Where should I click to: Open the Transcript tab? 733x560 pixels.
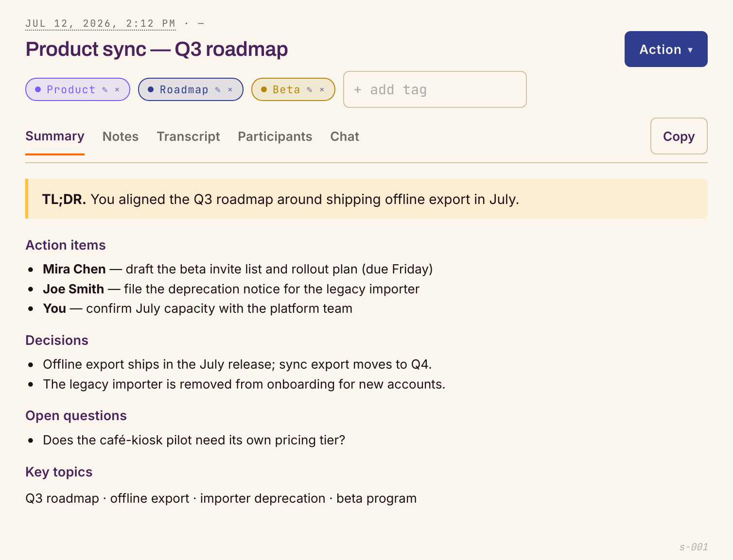point(188,136)
